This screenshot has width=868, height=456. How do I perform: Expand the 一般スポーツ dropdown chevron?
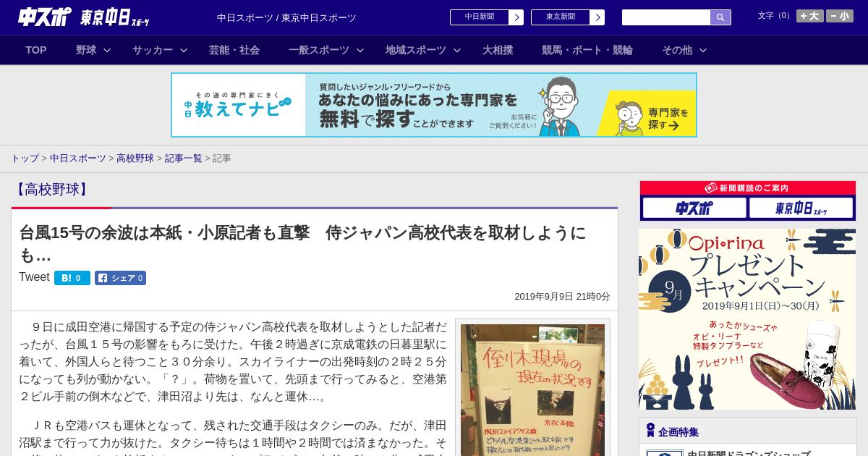359,50
